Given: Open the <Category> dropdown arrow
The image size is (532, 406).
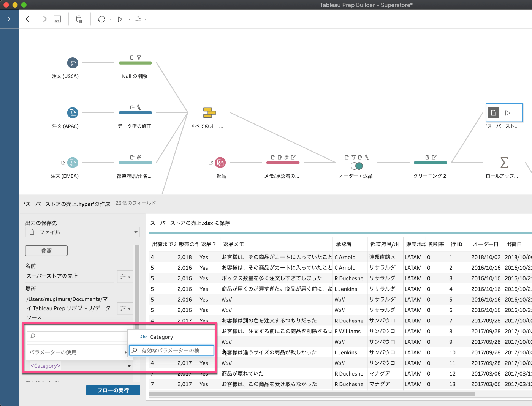Looking at the screenshot, I should click(x=129, y=366).
